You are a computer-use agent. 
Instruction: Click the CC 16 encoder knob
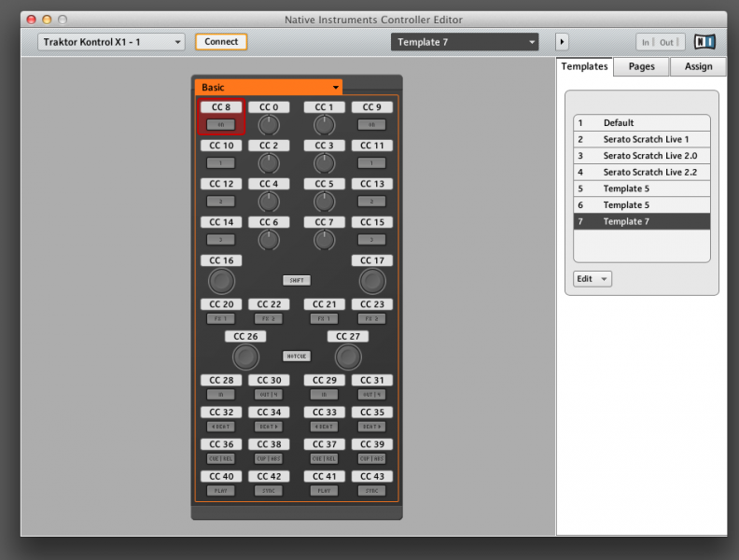click(222, 281)
